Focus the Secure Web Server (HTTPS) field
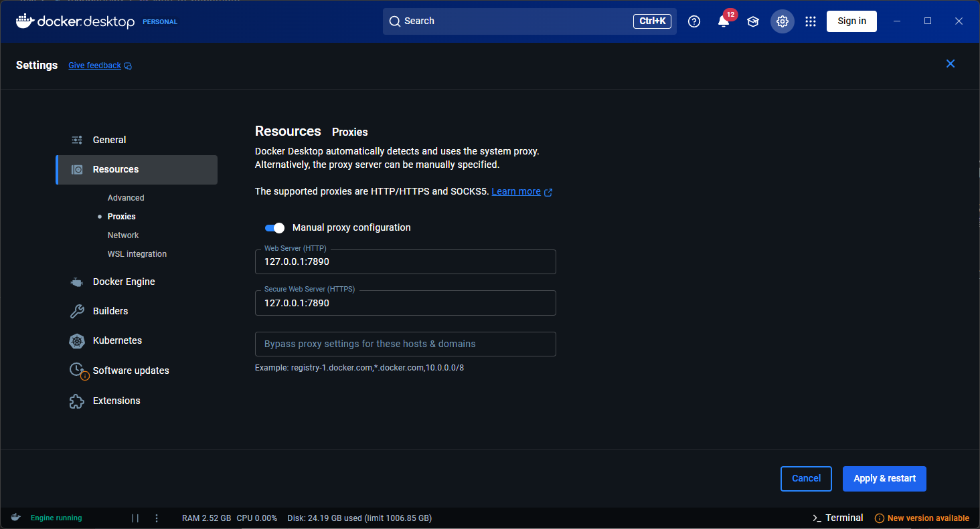This screenshot has height=529, width=980. 406,303
